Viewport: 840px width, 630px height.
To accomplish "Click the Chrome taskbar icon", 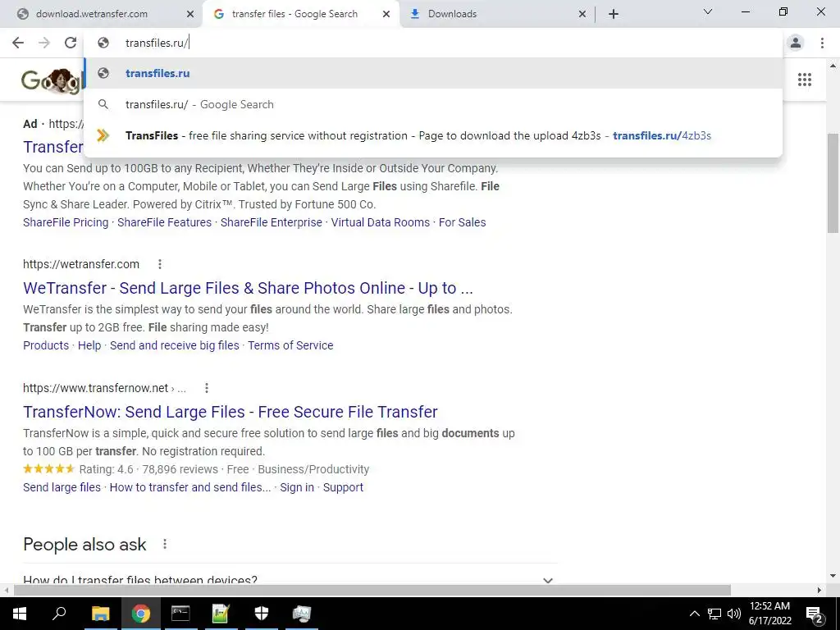I will pos(141,614).
